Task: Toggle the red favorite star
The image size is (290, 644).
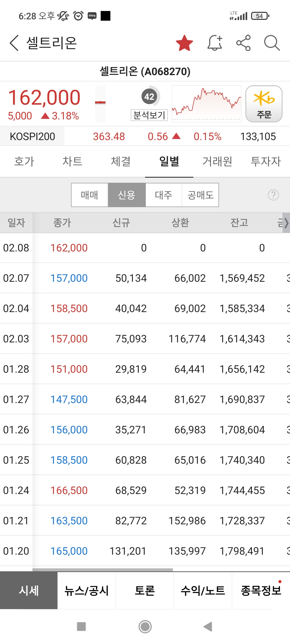Action: point(184,43)
